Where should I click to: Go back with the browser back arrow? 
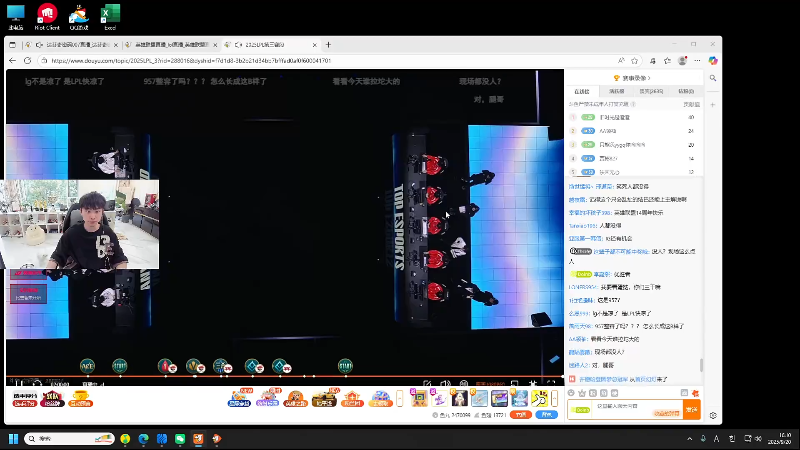(x=12, y=60)
